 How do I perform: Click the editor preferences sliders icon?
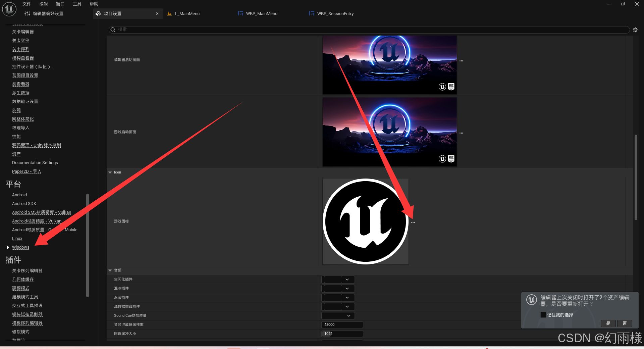pyautogui.click(x=27, y=14)
